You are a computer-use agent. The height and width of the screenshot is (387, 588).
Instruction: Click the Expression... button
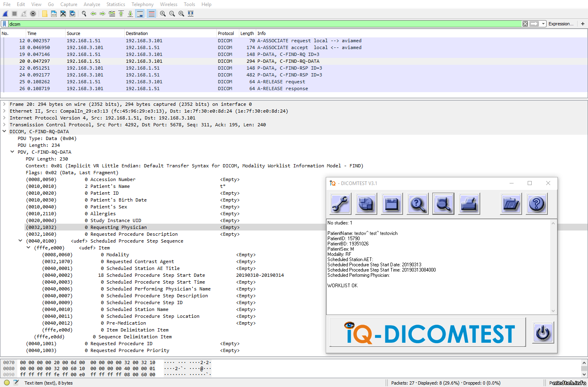tap(561, 24)
